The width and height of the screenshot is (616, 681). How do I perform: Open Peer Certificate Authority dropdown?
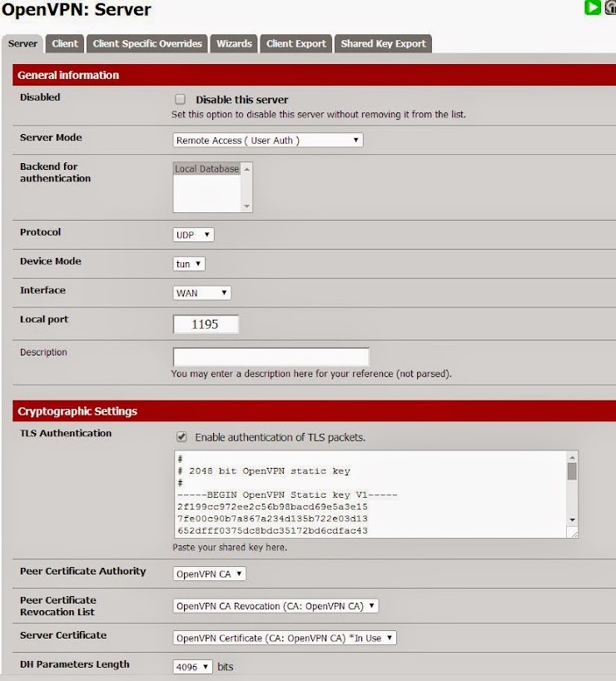pos(210,574)
